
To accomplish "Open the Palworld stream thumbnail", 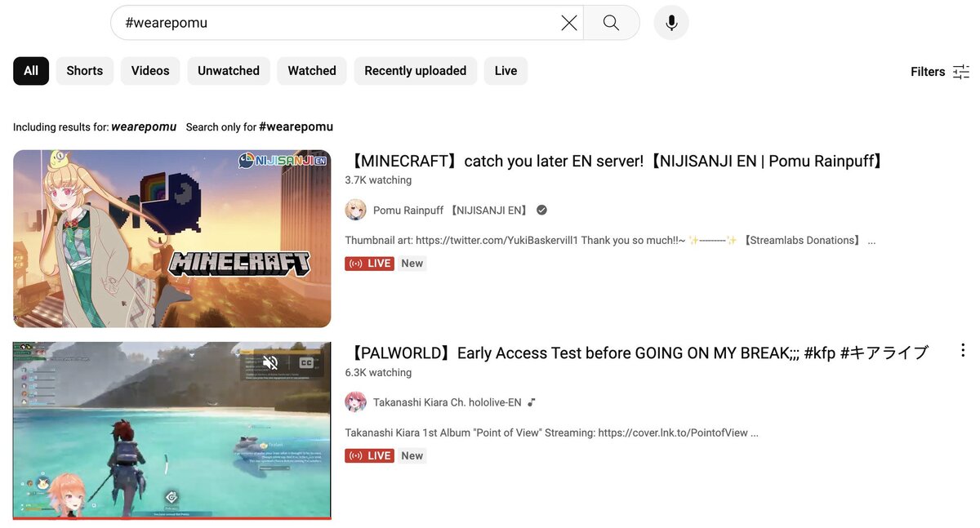I will click(x=172, y=431).
